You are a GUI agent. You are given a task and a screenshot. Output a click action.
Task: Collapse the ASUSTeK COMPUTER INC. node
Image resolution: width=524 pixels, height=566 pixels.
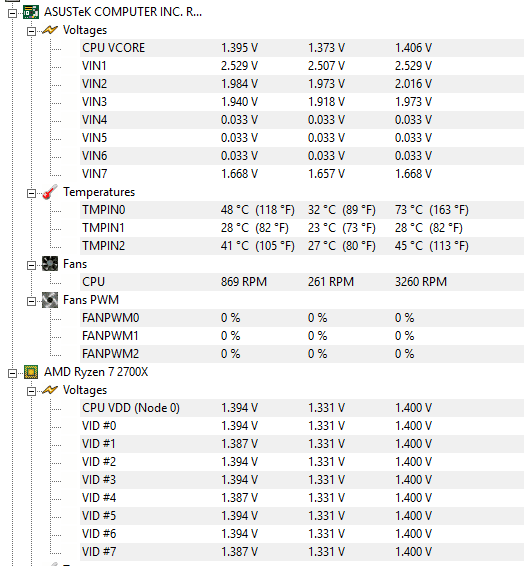point(13,13)
